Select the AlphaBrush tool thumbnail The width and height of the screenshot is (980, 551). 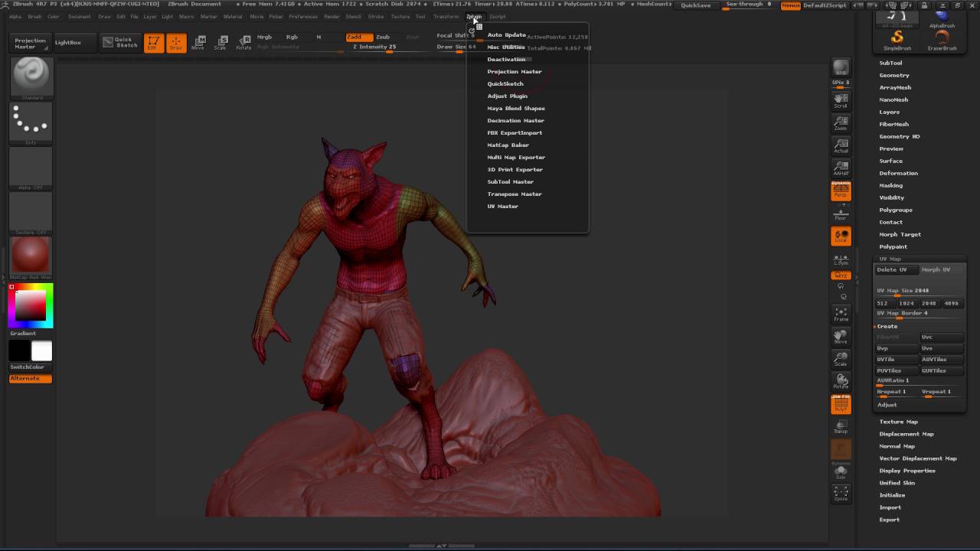click(942, 18)
